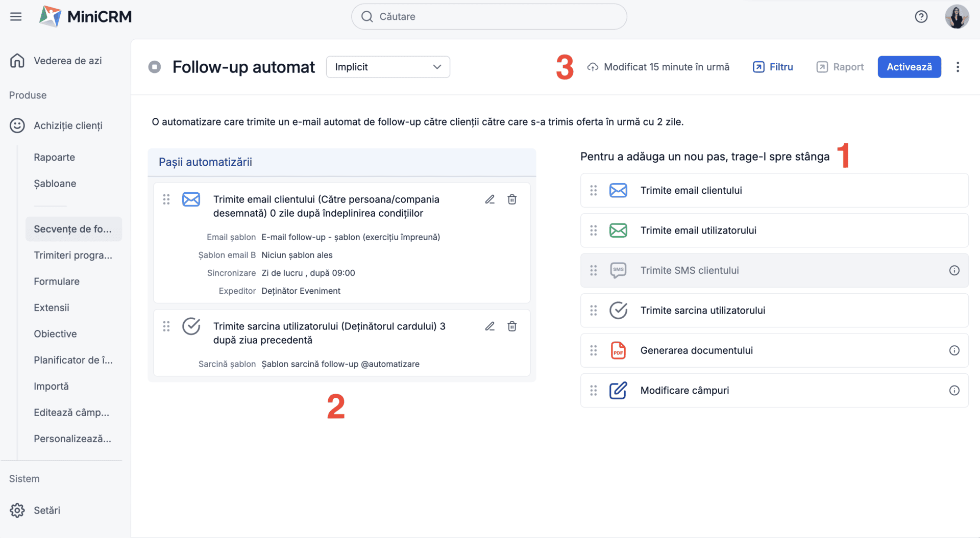980x538 pixels.
Task: Click the E-mail follow-up - șablon value
Action: [x=351, y=237]
